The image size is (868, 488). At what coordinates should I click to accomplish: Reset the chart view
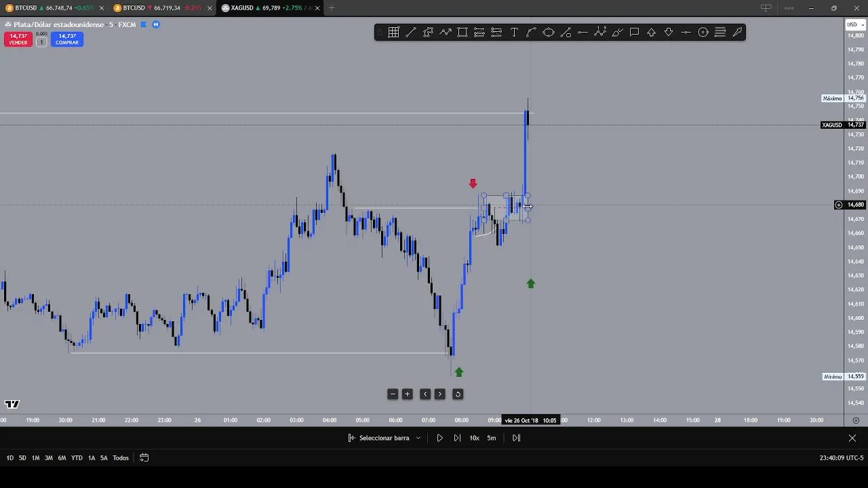(458, 394)
